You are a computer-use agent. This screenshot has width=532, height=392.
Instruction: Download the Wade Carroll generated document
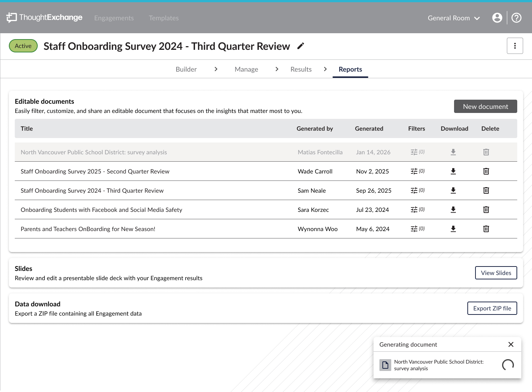tap(453, 171)
